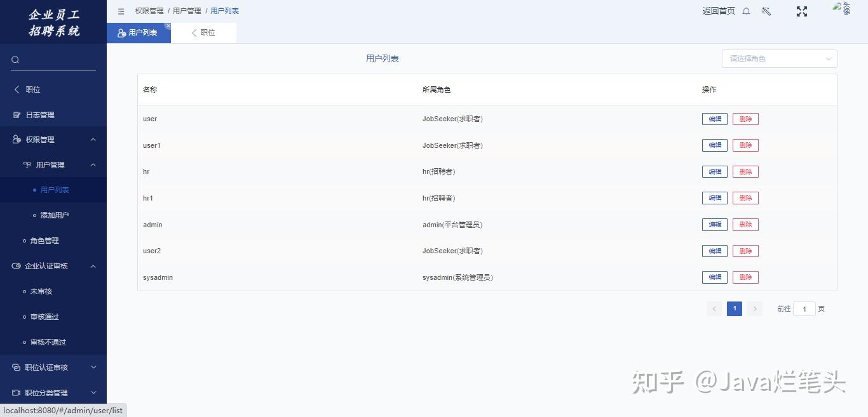Edit the user row
Image resolution: width=868 pixels, height=417 pixels.
(x=715, y=119)
